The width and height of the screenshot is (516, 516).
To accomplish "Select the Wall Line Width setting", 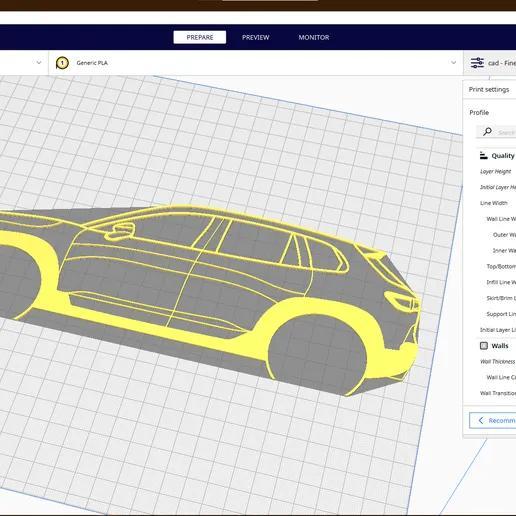I will (501, 219).
